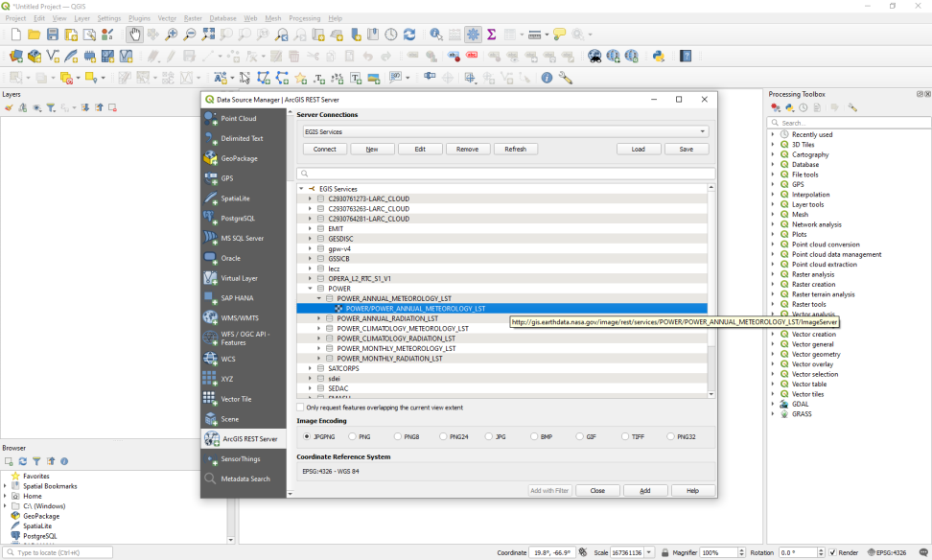Expand Vector geometry in Processing Toolbox
Screen dimensions: 932x560
point(773,354)
